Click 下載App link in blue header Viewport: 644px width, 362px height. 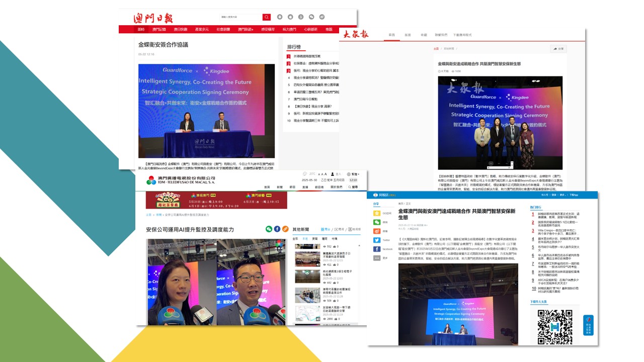(574, 195)
